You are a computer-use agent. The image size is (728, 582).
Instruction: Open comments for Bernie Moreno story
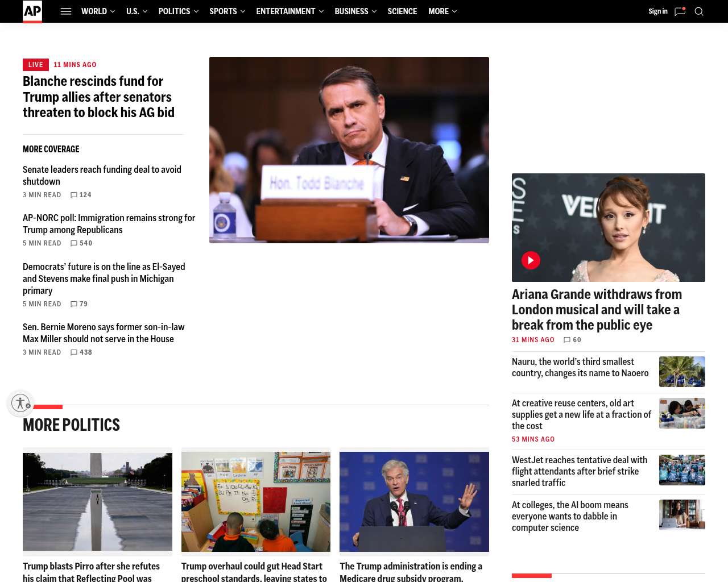tap(81, 352)
